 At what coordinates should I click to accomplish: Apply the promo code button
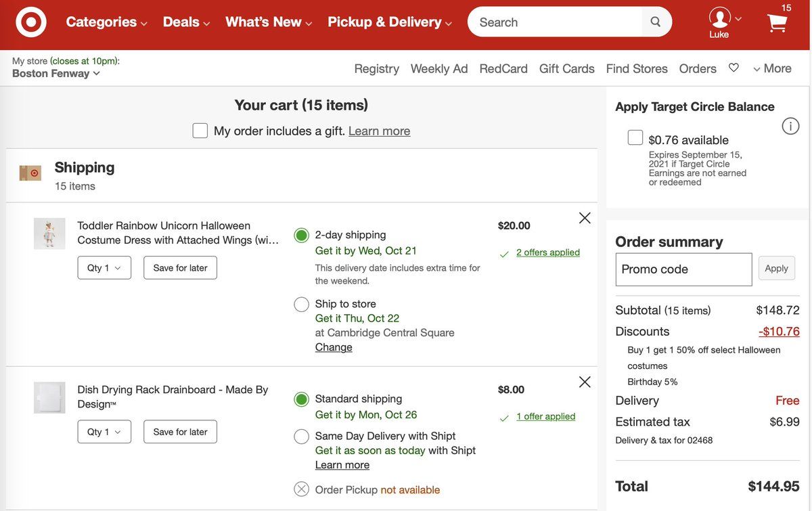776,269
